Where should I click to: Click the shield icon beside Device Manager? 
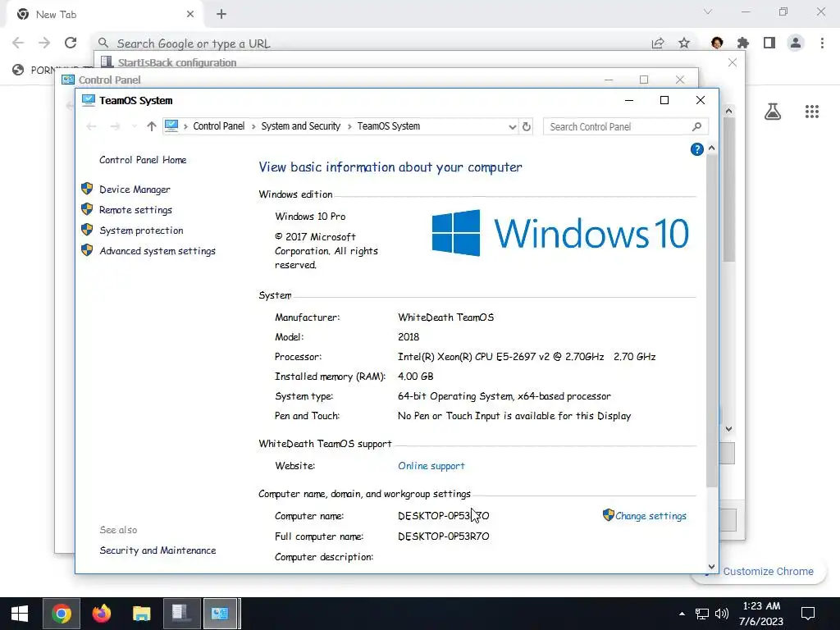click(87, 189)
